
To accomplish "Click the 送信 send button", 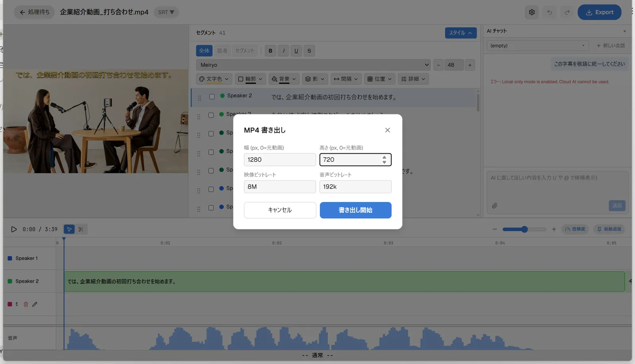I will (x=617, y=206).
